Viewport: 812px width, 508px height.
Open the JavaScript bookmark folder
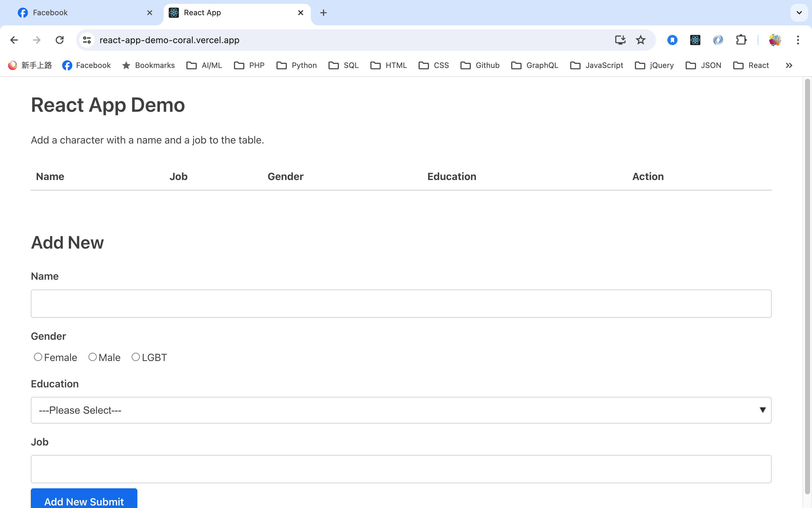point(597,65)
